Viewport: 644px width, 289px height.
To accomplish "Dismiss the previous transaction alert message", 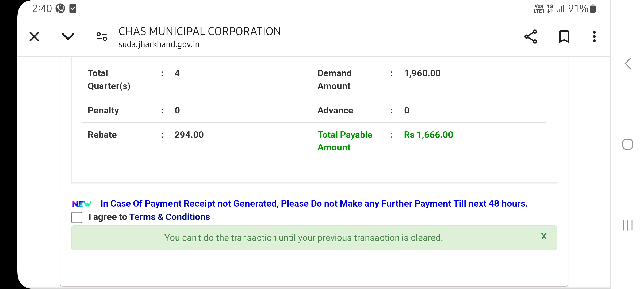I will point(544,236).
